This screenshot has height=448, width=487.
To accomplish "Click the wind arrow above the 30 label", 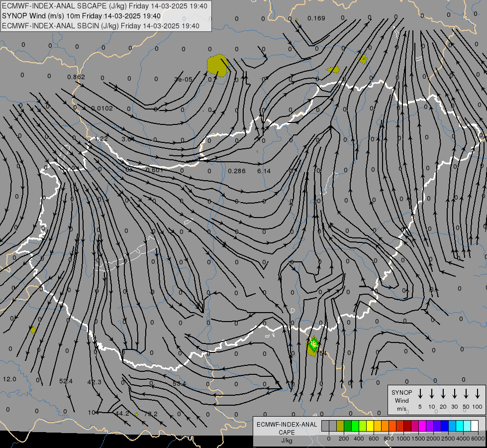I will [x=454, y=393].
